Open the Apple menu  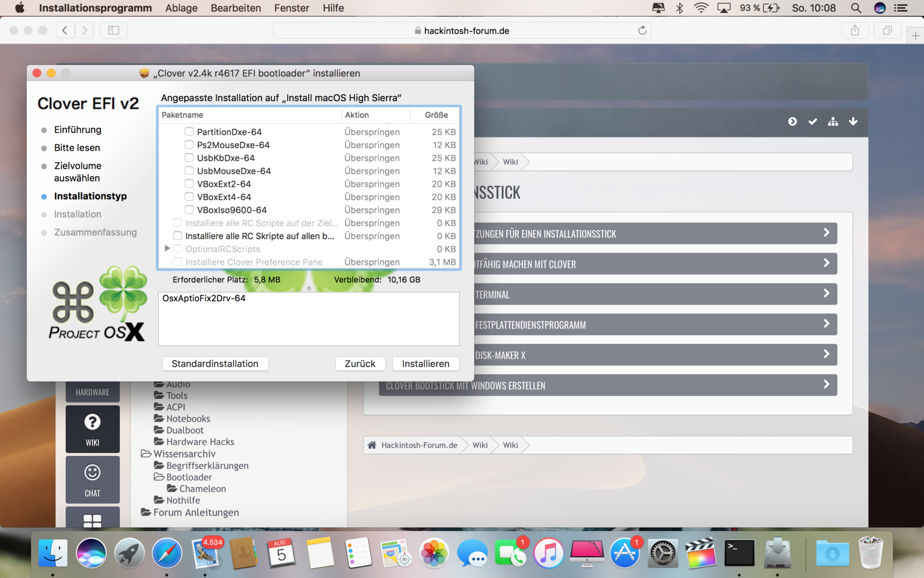(x=20, y=8)
